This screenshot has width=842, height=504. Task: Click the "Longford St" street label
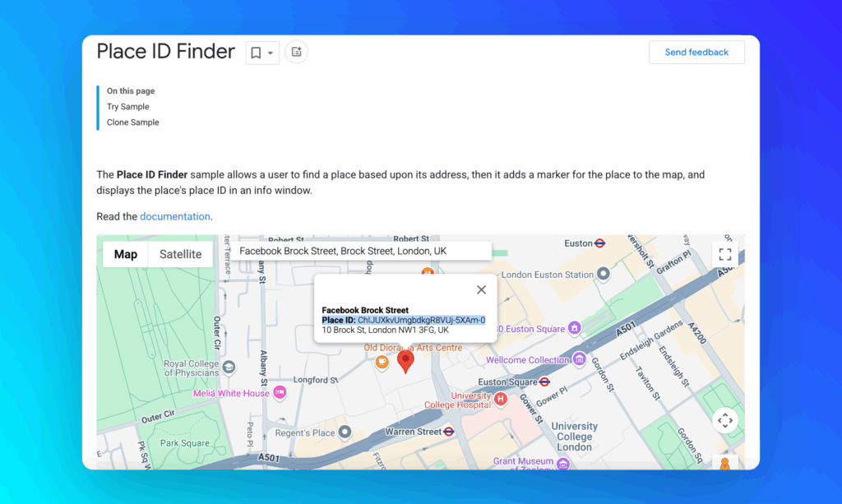(x=316, y=380)
